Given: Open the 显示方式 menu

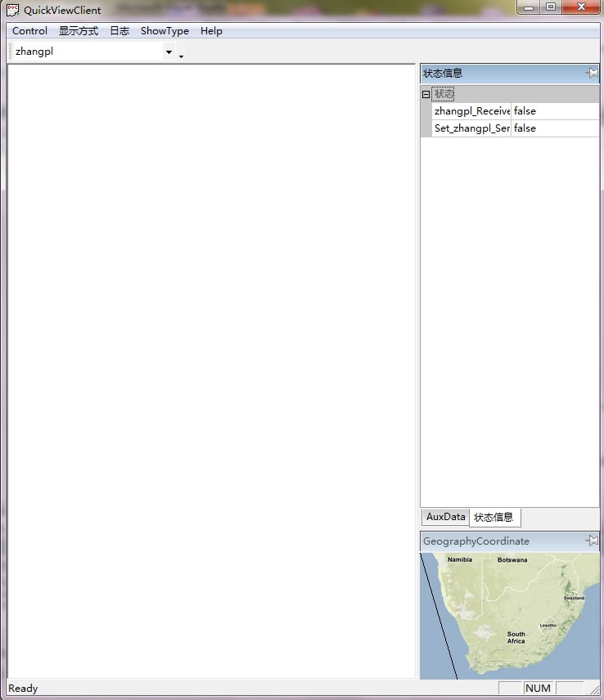Looking at the screenshot, I should pos(79,31).
